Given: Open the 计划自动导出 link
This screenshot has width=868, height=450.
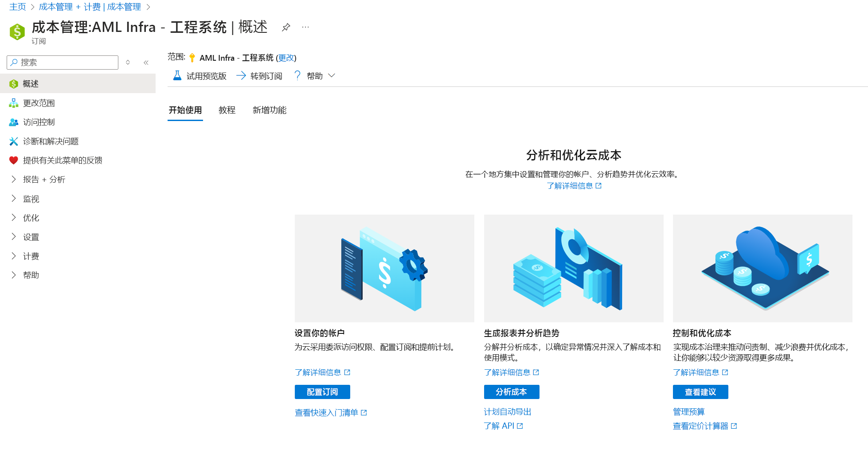Looking at the screenshot, I should coord(508,412).
